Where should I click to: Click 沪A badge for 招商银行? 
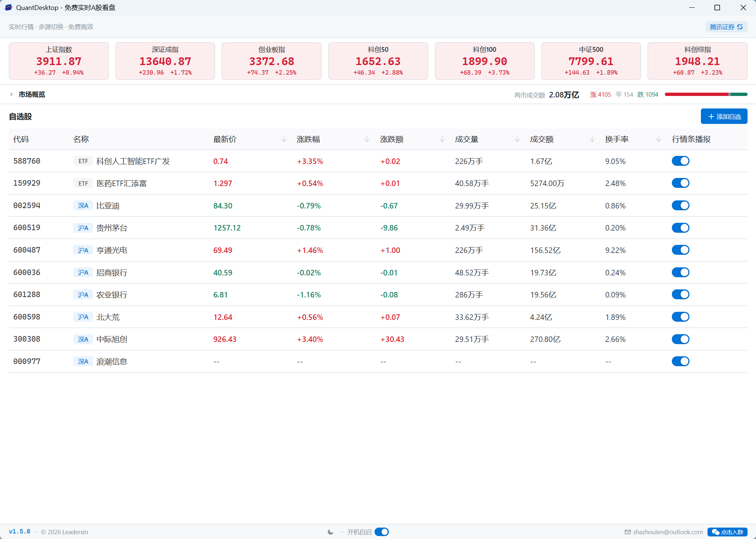[83, 272]
